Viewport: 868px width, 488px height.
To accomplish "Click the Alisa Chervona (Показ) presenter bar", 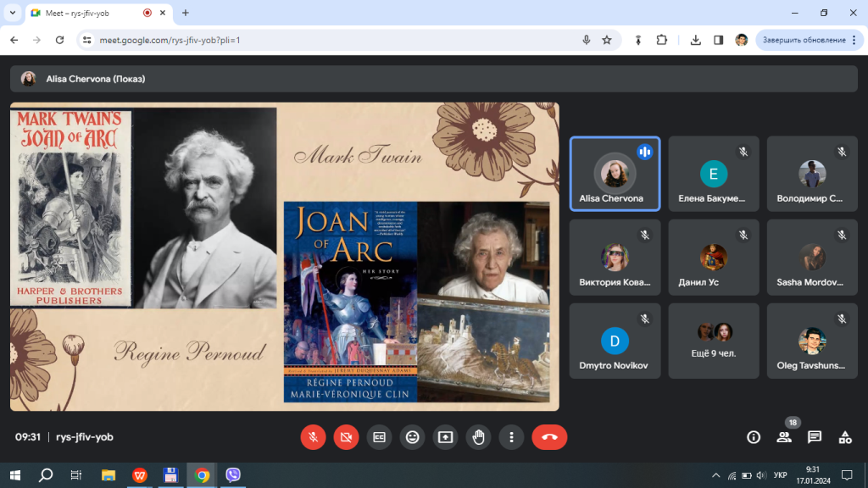I will [x=434, y=79].
